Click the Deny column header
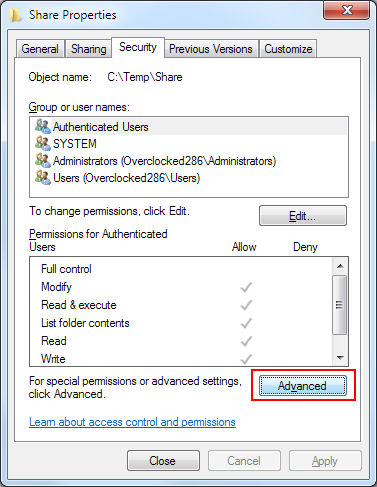This screenshot has height=487, width=377. pyautogui.click(x=305, y=247)
